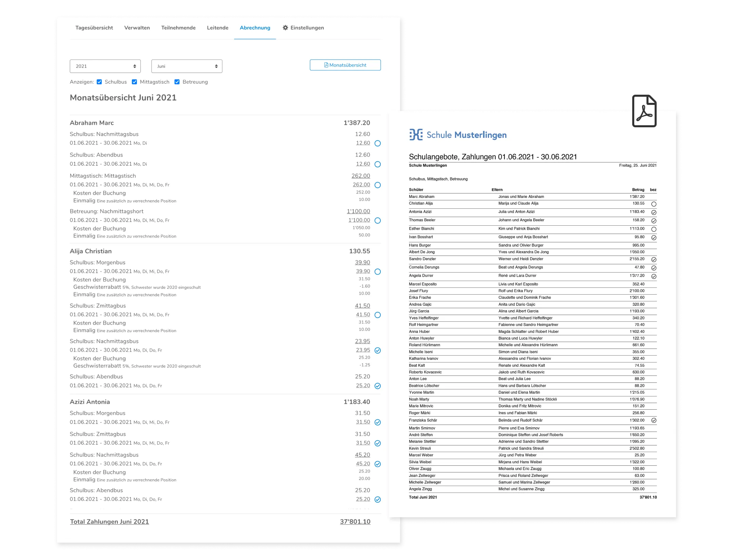Screen dimensions: 733x560
Task: Click the Hans Burger row in PDF
Action: click(x=533, y=245)
